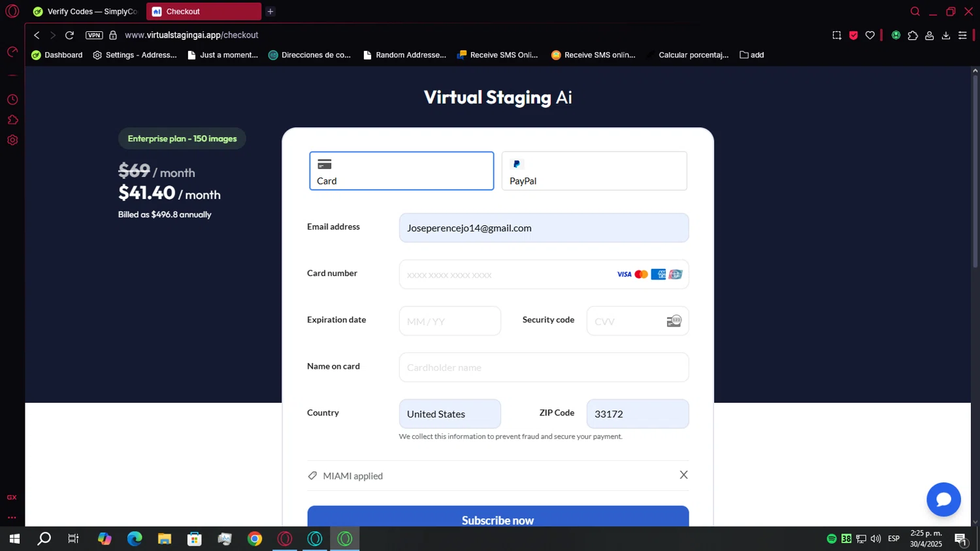This screenshot has width=980, height=551.
Task: Open GX Corner at sidebar bottom
Action: [12, 497]
